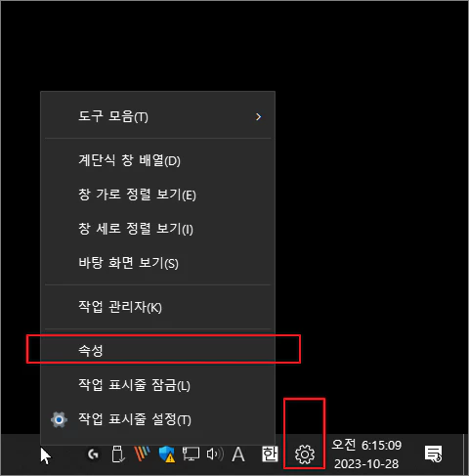Select 바탕 화면 보기(S) option

click(157, 263)
